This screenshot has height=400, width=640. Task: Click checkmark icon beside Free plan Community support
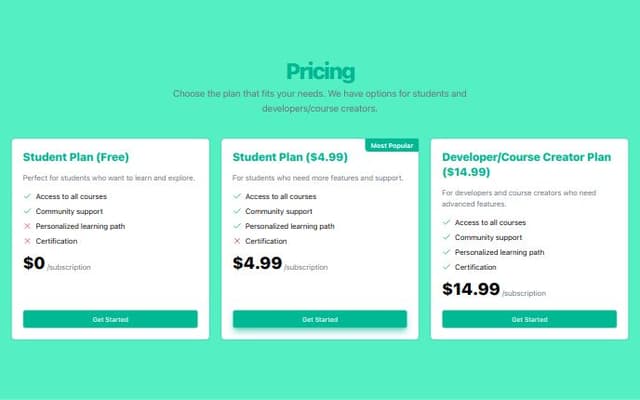[27, 211]
